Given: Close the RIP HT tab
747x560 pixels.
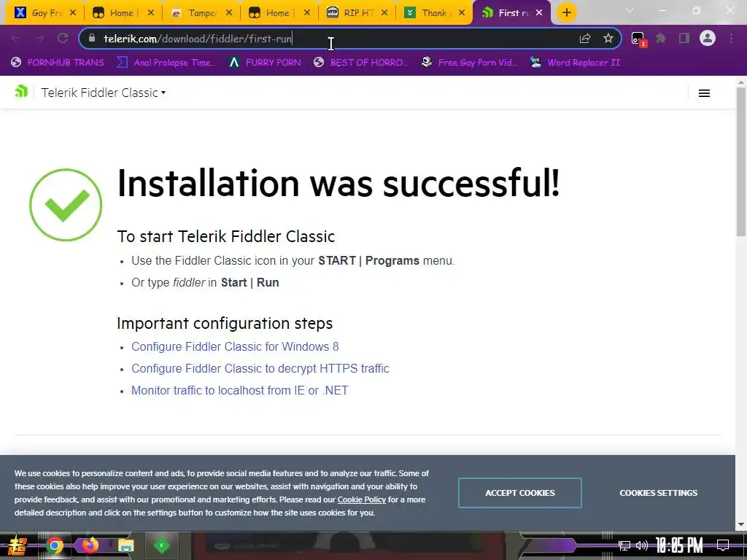Looking at the screenshot, I should pos(384,13).
